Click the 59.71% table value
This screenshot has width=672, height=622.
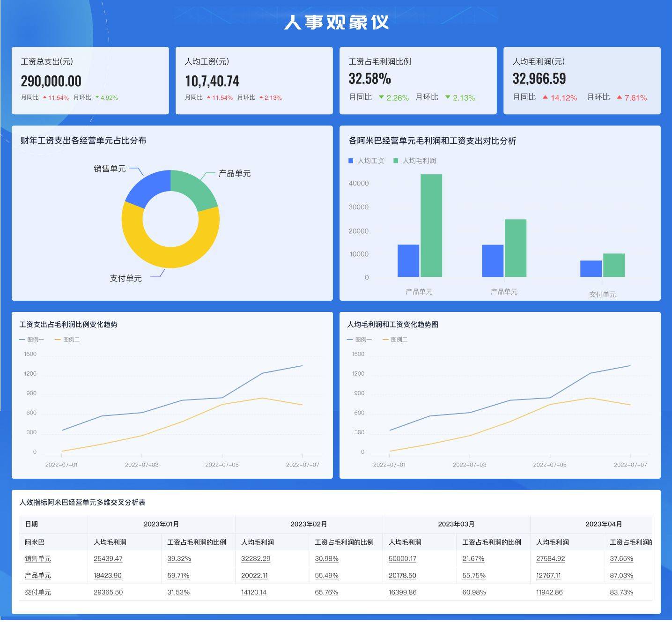pyautogui.click(x=178, y=576)
